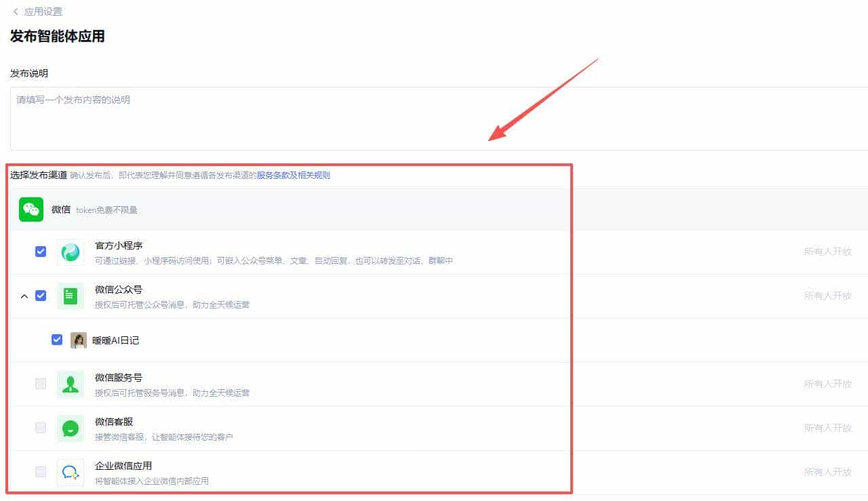
Task: Click the 官方小程序 mini-program icon
Action: [x=71, y=251]
